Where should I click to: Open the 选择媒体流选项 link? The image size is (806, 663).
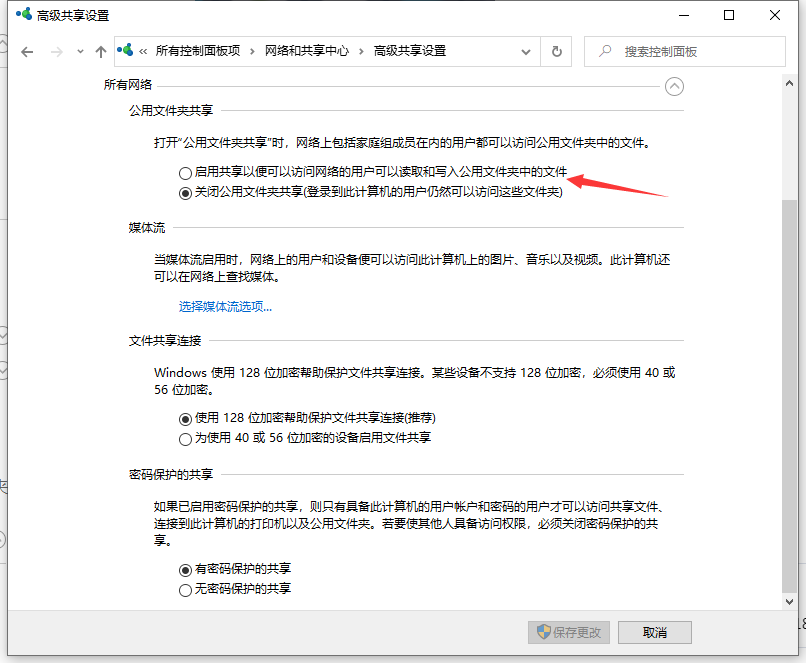(x=225, y=307)
